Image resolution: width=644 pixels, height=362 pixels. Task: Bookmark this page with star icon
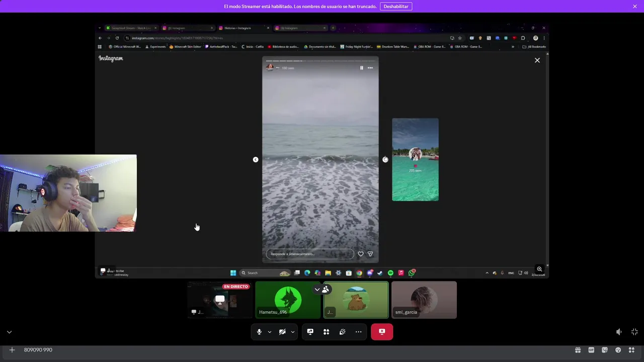(x=460, y=38)
